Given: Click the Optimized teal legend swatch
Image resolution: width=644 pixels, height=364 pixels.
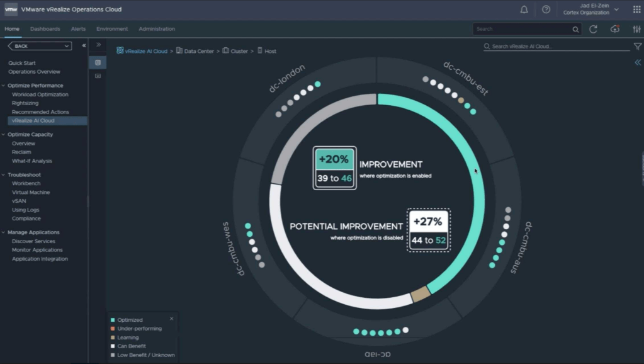Looking at the screenshot, I should click(x=113, y=320).
